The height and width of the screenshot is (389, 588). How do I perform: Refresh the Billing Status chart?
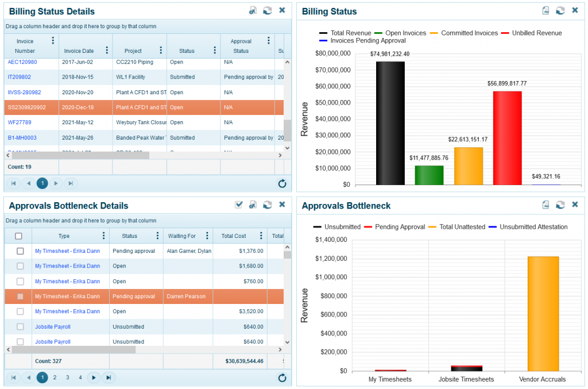coord(560,10)
